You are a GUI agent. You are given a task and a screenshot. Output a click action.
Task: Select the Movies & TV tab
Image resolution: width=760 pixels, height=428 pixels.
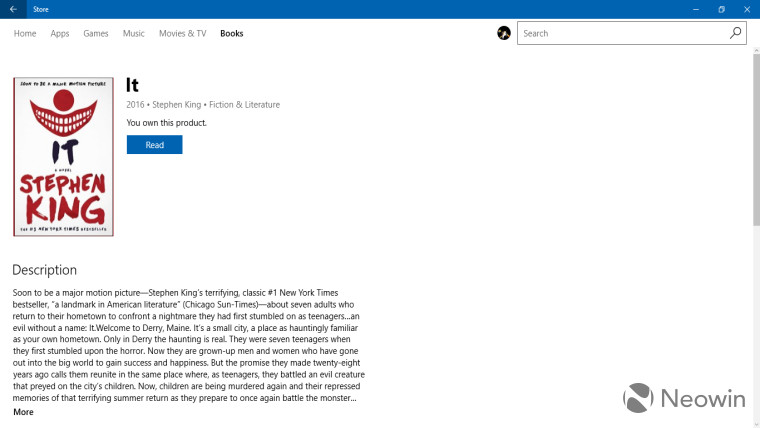[183, 33]
